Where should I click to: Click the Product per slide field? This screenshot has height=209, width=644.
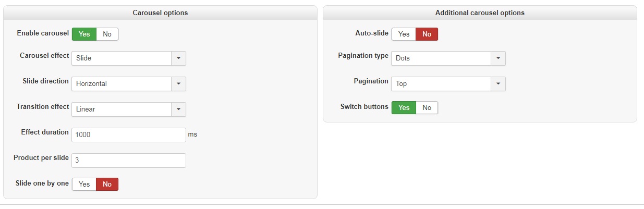128,161
